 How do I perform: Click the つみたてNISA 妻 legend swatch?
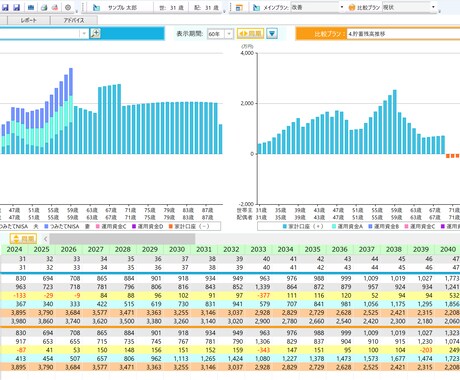point(47,226)
